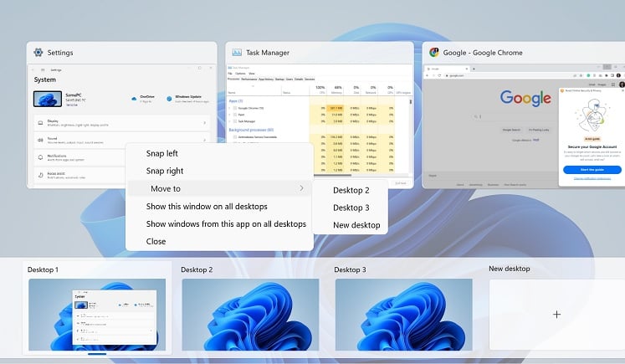The width and height of the screenshot is (625, 364).
Task: Click the OneDrive cloud icon in Settings
Action: 134,99
